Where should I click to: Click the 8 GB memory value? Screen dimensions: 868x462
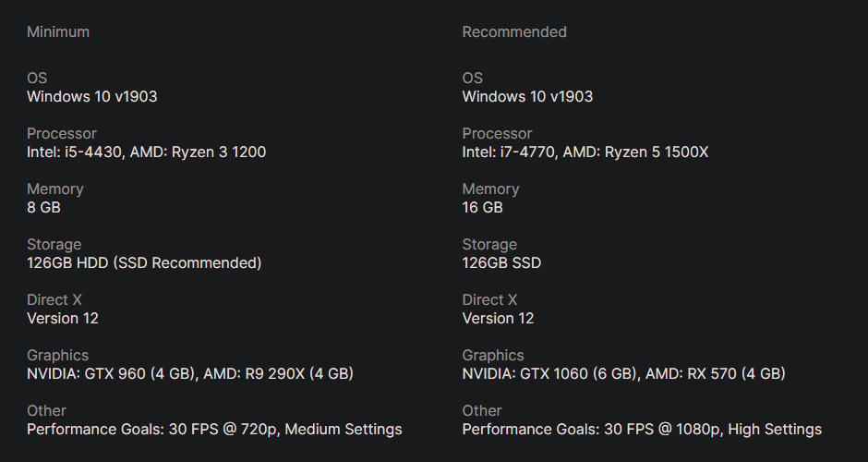[x=43, y=207]
